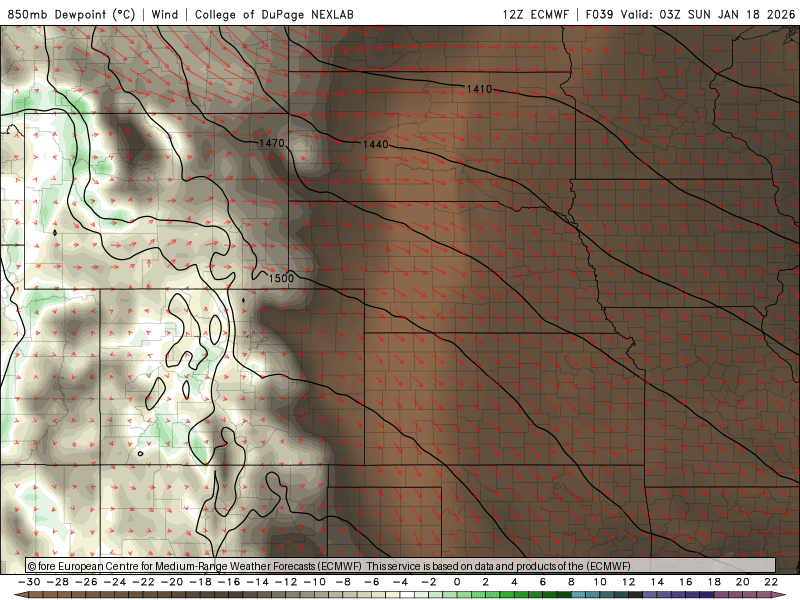Click the 1410 contour label
The height and width of the screenshot is (600, 800).
(479, 89)
